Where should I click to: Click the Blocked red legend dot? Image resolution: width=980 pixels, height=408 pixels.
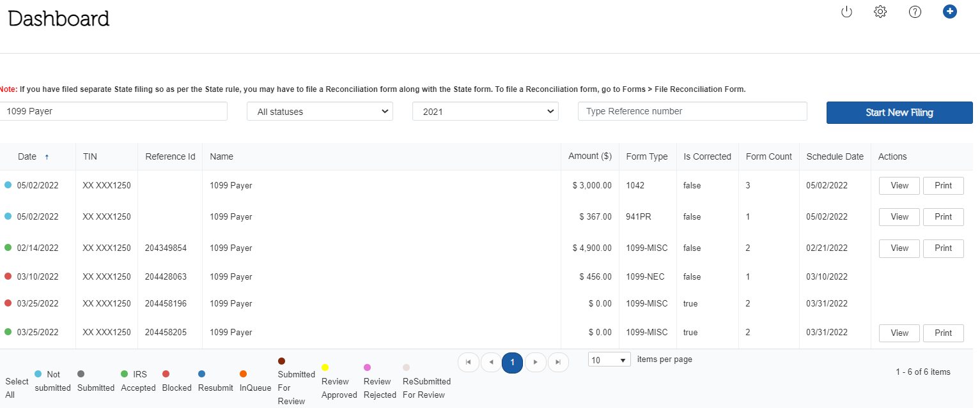(166, 374)
